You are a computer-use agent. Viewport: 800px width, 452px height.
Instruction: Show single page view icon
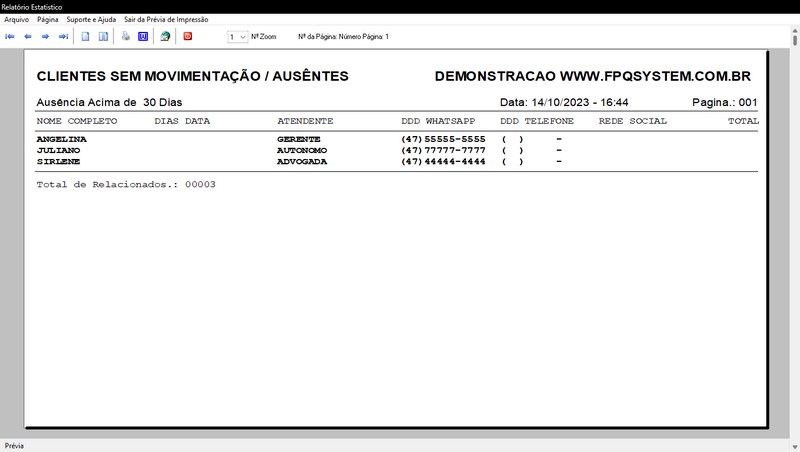[86, 37]
